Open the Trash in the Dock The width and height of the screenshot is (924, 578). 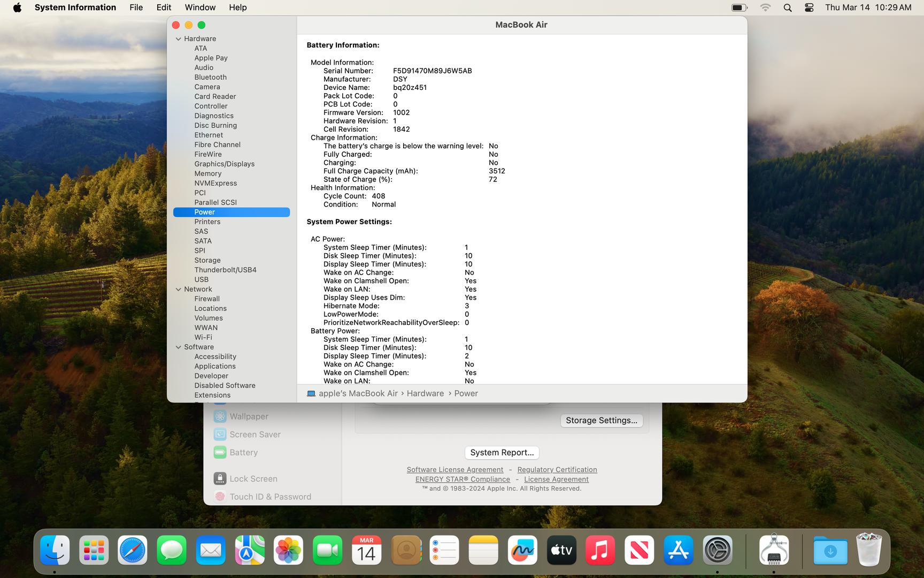[x=869, y=550]
